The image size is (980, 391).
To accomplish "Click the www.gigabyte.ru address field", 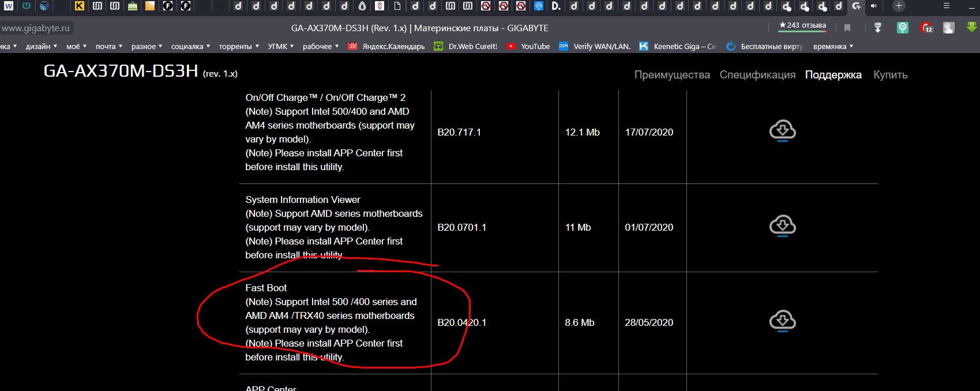I will click(x=36, y=28).
